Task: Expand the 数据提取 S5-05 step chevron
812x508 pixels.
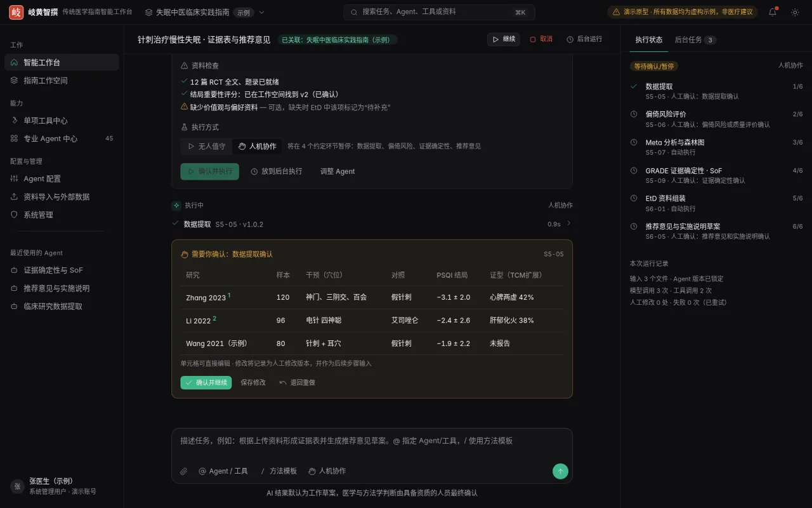Action: (x=569, y=224)
